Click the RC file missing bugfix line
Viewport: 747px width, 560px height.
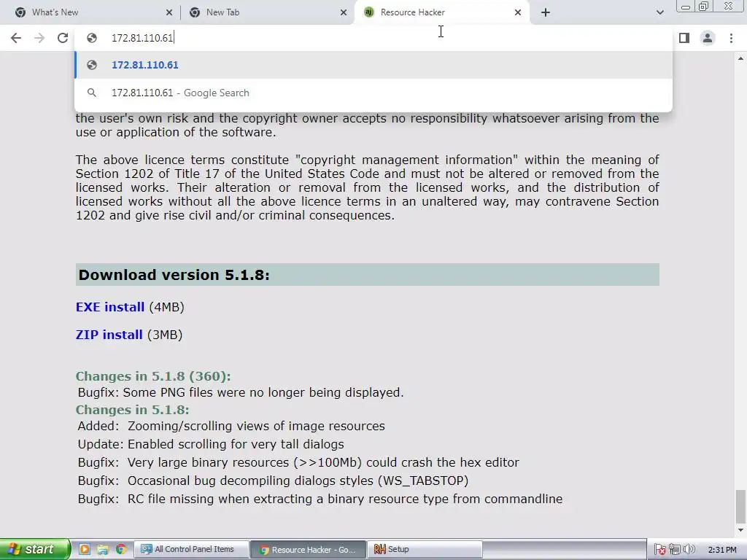(x=320, y=499)
